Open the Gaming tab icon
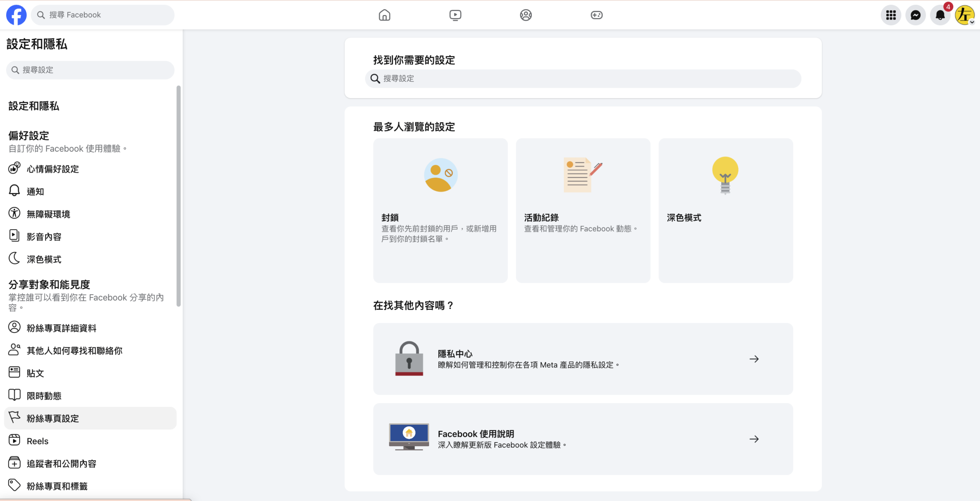Screen dimensions: 980x501 [x=596, y=15]
